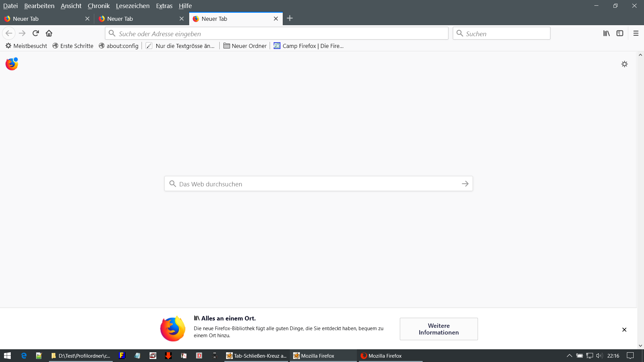This screenshot has height=362, width=644.
Task: Click the Home button in toolbar
Action: click(x=49, y=33)
